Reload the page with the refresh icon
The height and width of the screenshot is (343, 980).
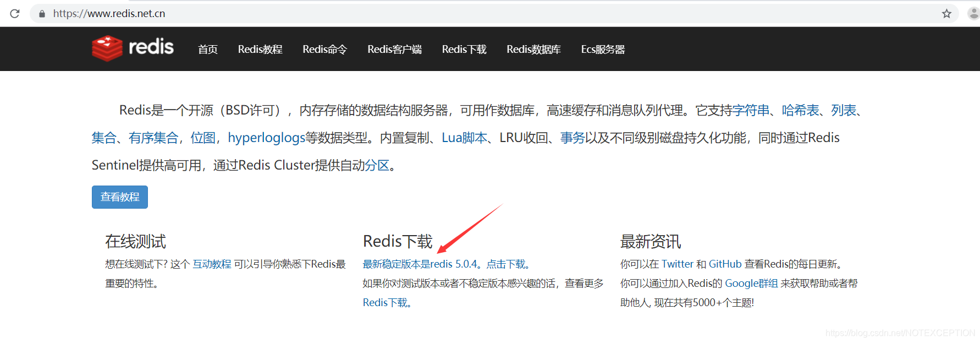click(x=15, y=13)
